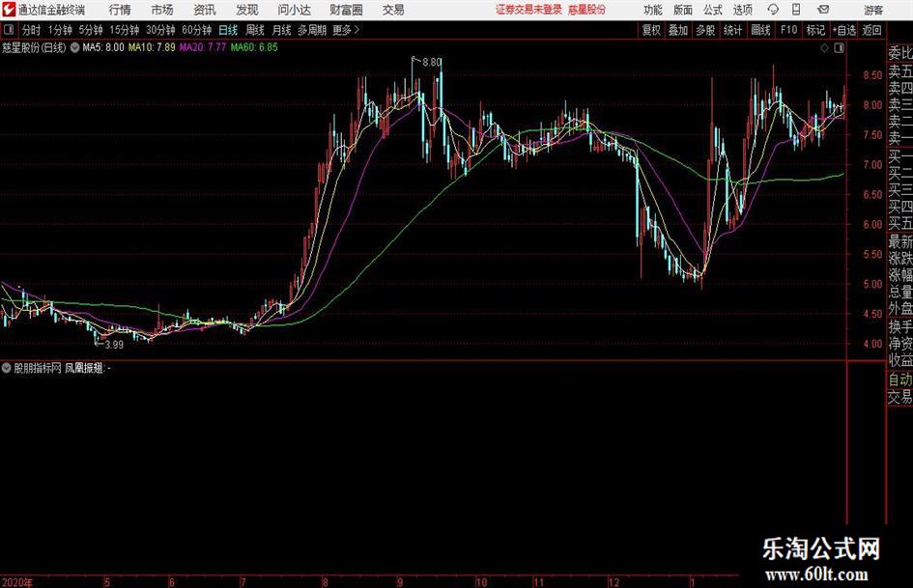
Task: Click the 返回 back button
Action: (871, 30)
